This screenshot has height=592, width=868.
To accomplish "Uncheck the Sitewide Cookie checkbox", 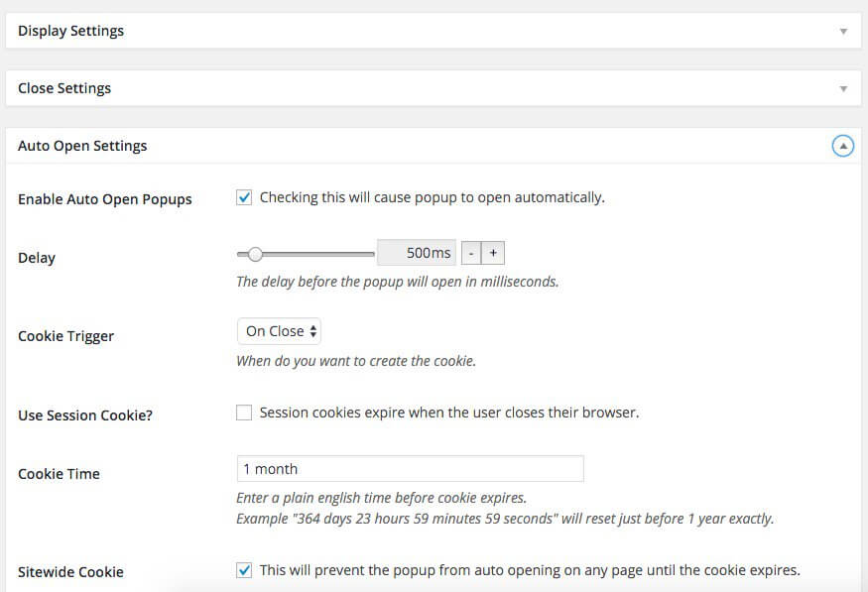I will pyautogui.click(x=244, y=570).
